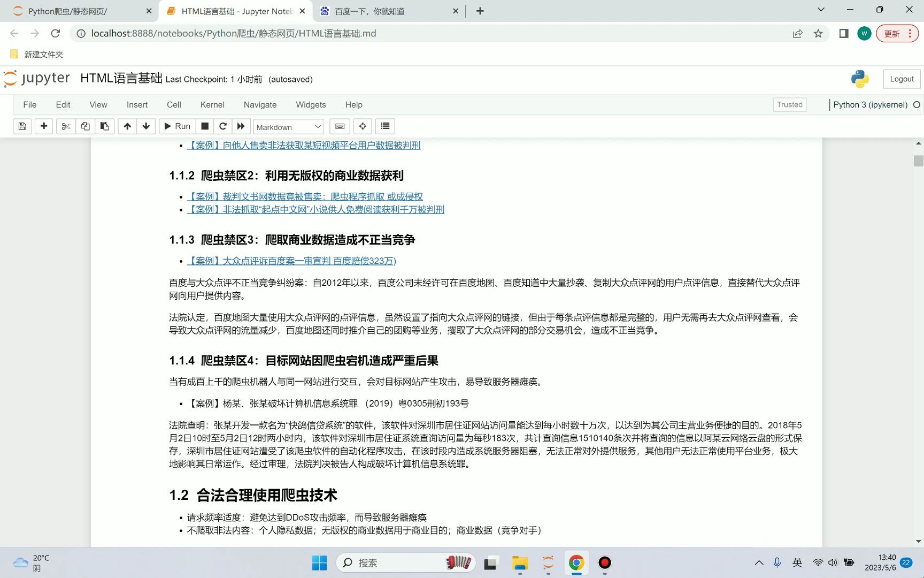Open the cell type Markdown dropdown
Screen dimensions: 924x578
coord(289,127)
